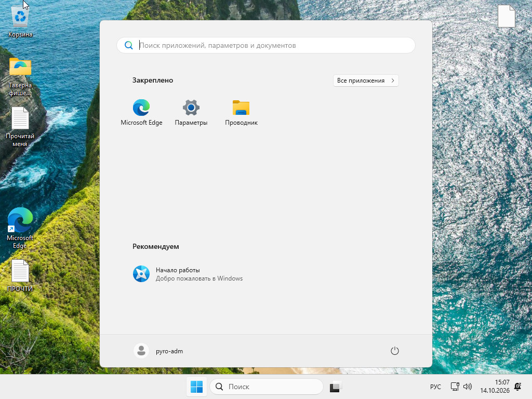Click the pyro-adm username text
The width and height of the screenshot is (532, 399).
pyautogui.click(x=169, y=351)
